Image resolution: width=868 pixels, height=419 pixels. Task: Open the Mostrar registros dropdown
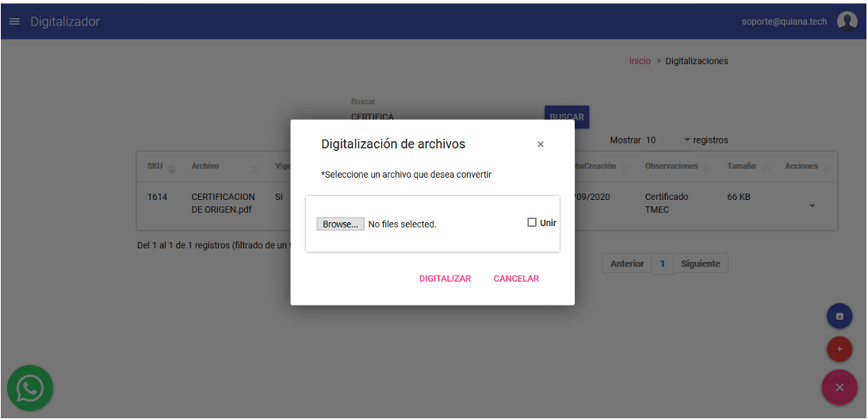tap(668, 140)
